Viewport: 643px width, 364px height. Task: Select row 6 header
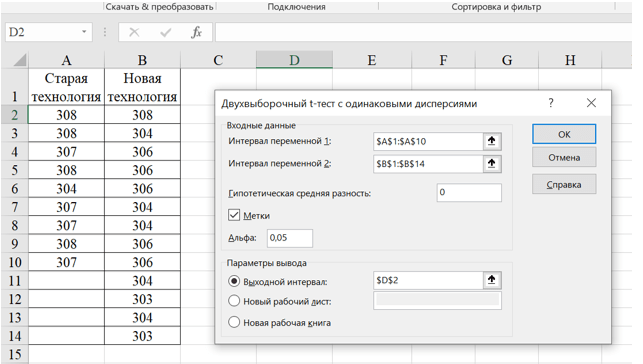pos(15,189)
